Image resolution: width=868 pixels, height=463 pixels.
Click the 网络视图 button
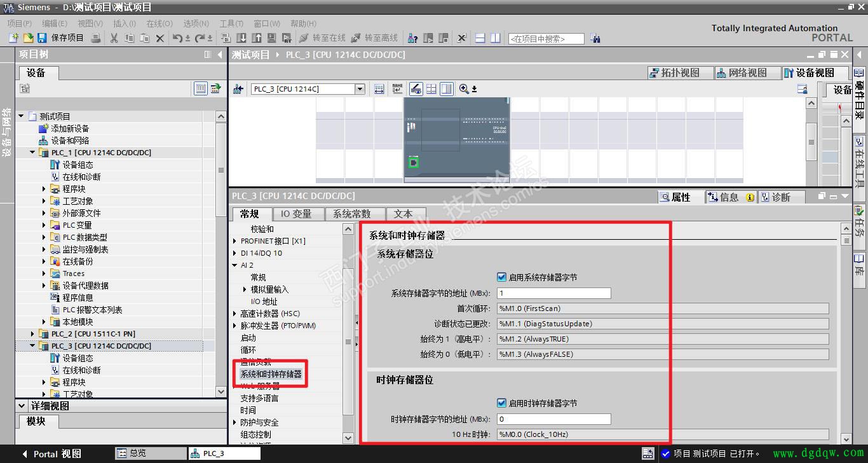point(748,72)
